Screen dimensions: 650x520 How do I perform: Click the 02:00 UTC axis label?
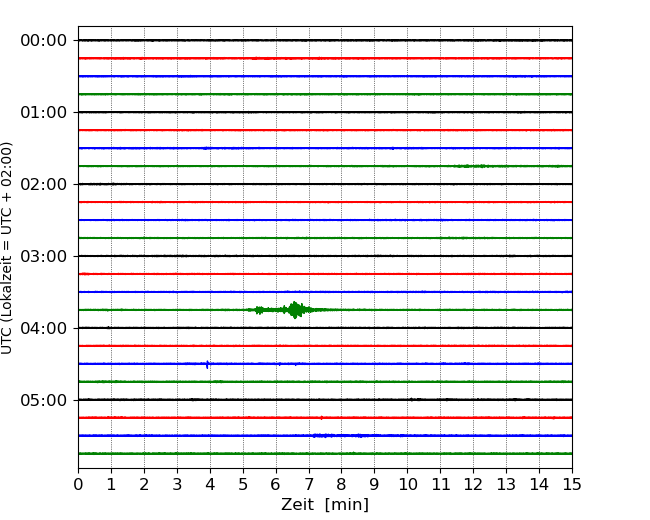43,185
